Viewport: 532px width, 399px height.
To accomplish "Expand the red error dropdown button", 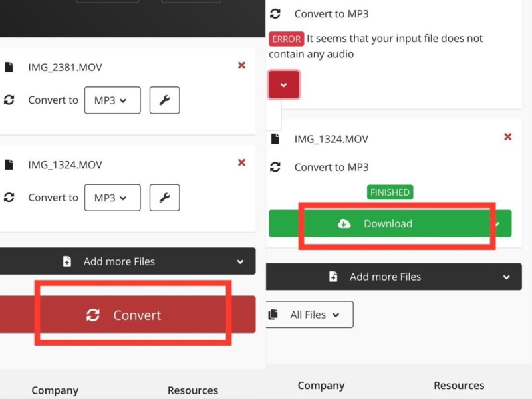I will tap(284, 85).
